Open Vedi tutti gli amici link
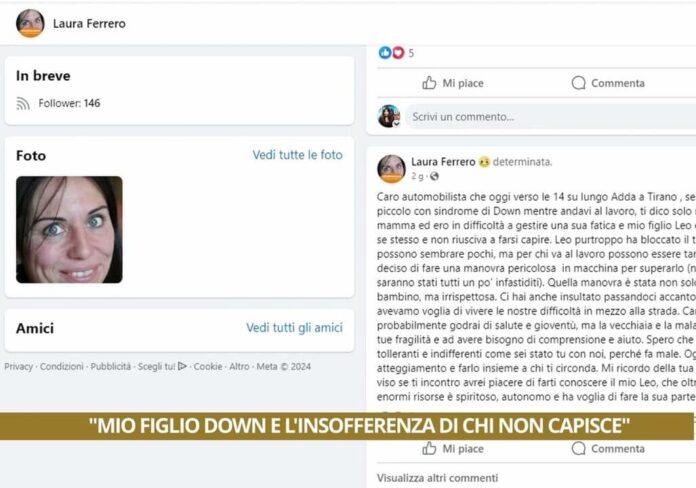 pos(294,328)
